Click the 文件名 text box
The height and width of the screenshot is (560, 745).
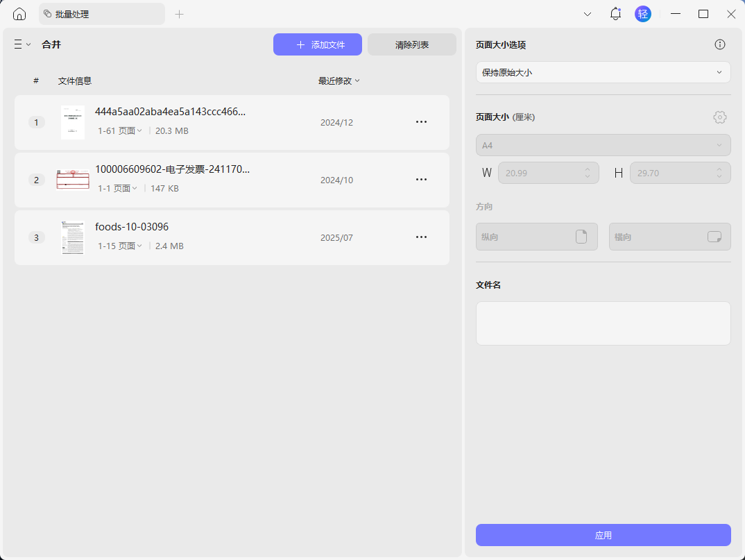click(x=603, y=323)
